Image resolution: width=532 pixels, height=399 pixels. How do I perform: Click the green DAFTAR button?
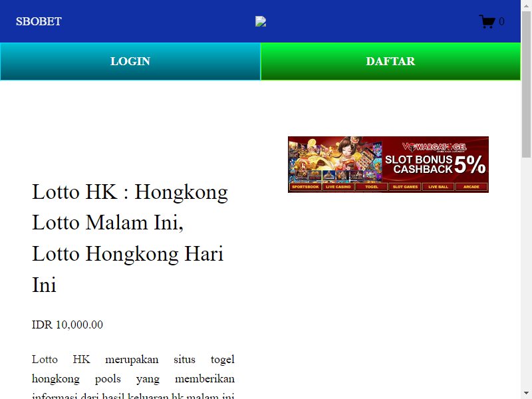point(390,61)
